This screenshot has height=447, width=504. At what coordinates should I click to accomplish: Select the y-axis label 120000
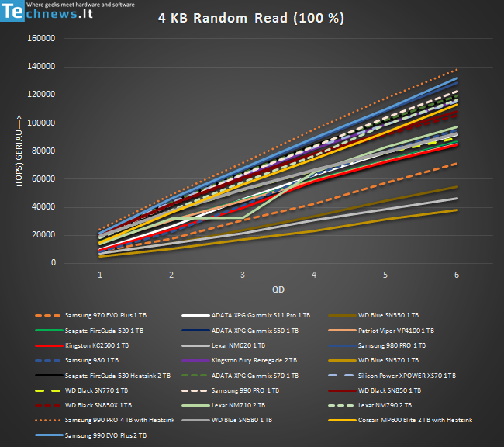click(41, 95)
